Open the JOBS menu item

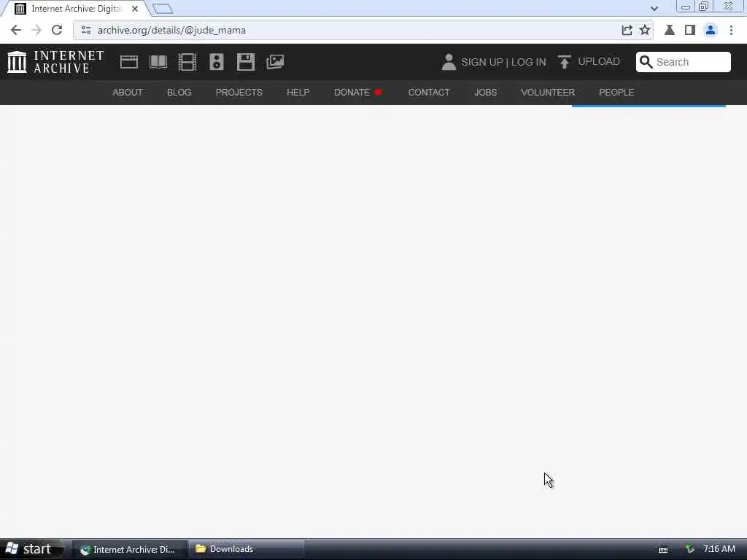[485, 93]
